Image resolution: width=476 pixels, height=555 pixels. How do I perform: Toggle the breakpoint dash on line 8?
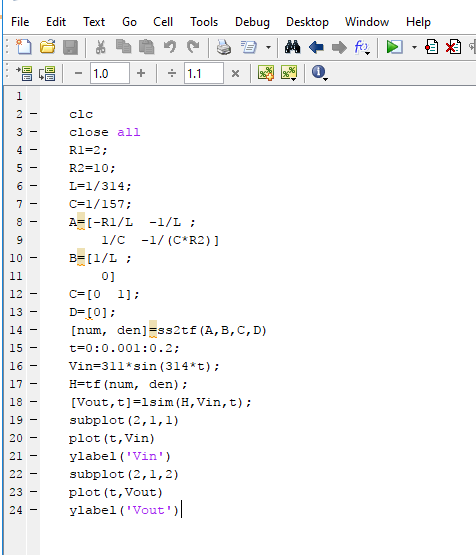(x=34, y=222)
